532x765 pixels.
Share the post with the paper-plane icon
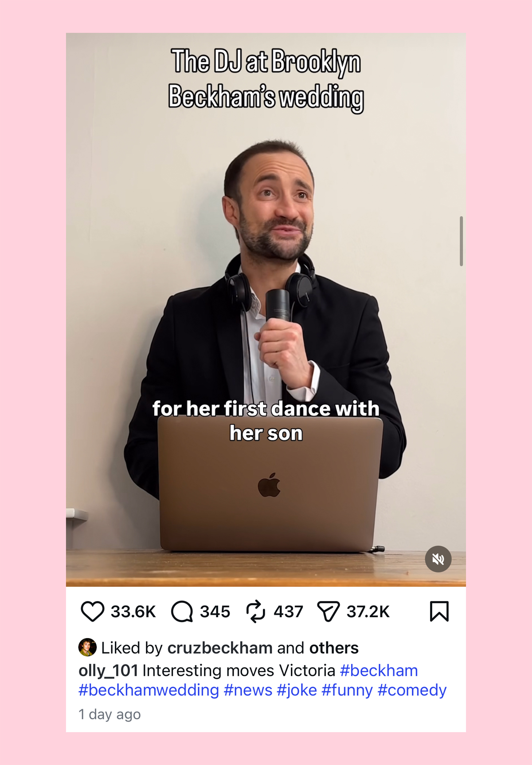[329, 611]
